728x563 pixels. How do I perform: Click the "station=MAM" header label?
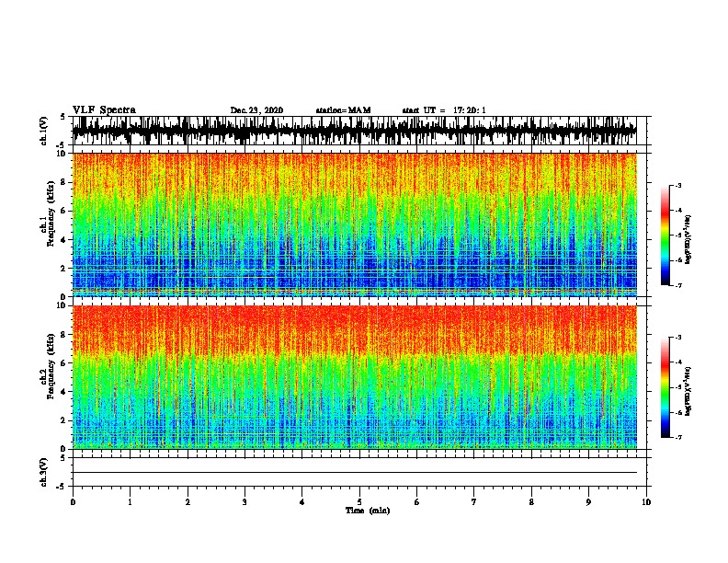click(x=344, y=110)
